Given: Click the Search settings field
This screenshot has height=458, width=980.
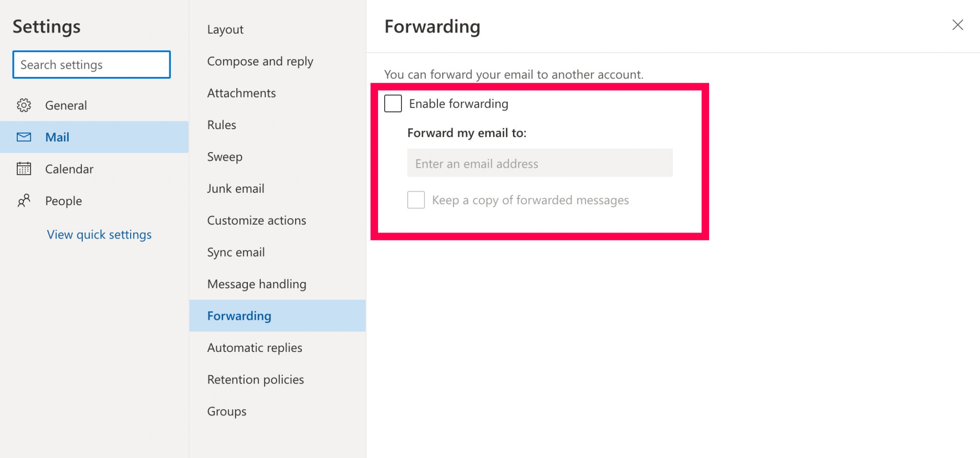Looking at the screenshot, I should point(91,65).
